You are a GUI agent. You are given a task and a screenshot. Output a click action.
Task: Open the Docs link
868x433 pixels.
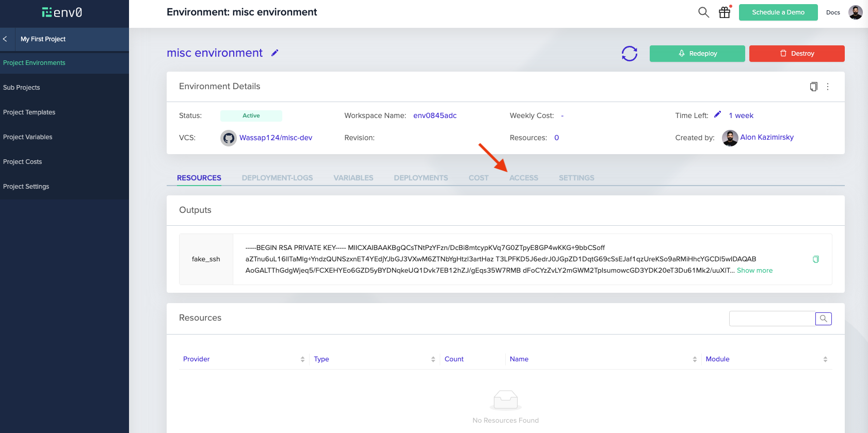point(833,12)
